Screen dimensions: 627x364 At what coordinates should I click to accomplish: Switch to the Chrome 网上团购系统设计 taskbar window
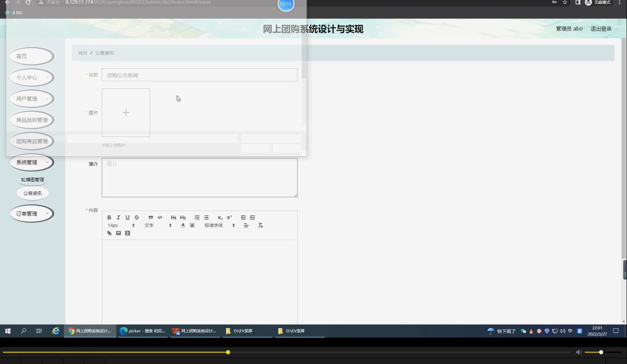coord(90,331)
